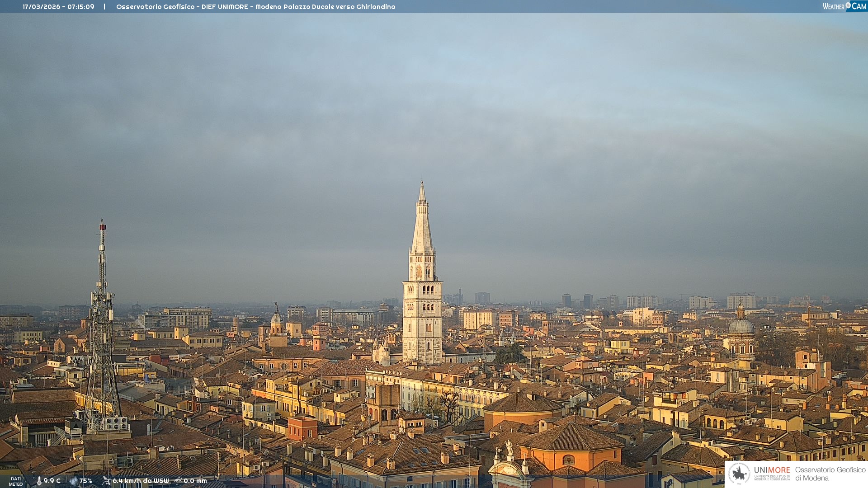Click the Osservatorio Geofisico webcam title

coord(255,7)
